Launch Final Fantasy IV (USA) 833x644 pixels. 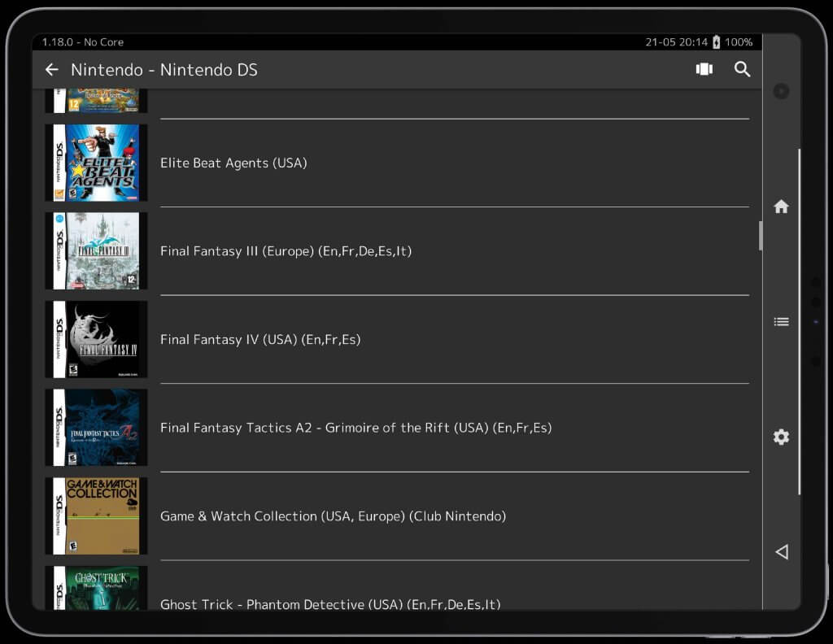pos(260,339)
